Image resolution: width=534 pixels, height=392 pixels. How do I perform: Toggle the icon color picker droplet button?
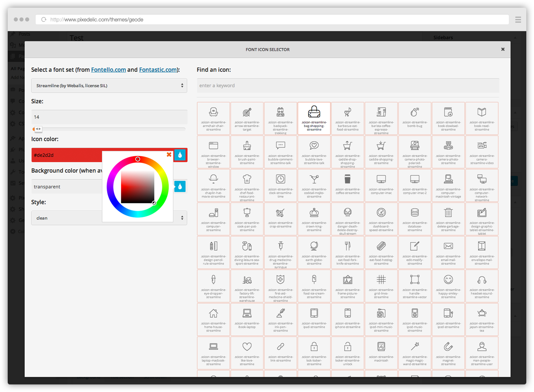click(180, 155)
